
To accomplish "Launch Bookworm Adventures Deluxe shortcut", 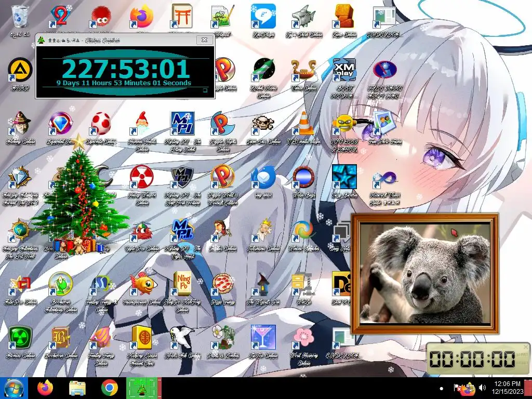I will point(60,284).
